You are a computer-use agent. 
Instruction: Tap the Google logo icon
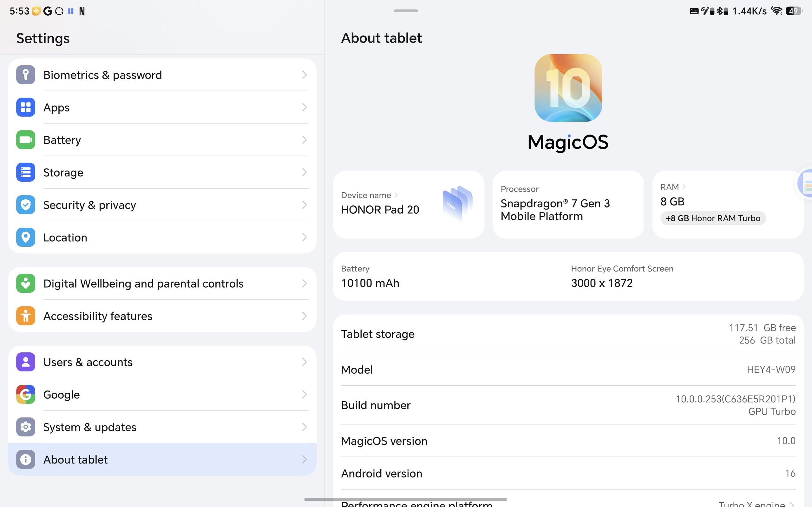point(25,395)
